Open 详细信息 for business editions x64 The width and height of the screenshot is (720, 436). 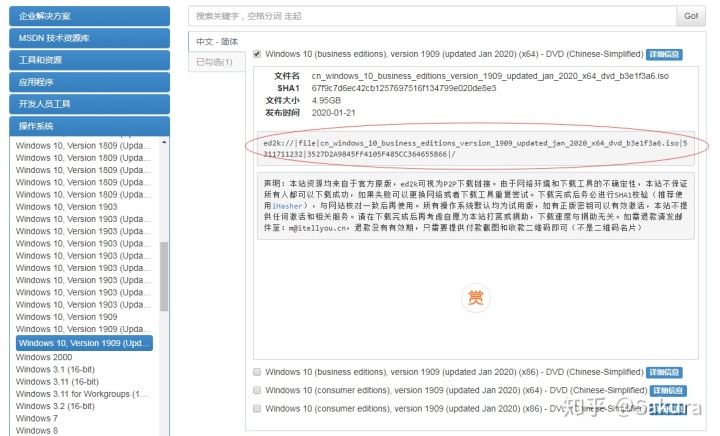pos(664,54)
